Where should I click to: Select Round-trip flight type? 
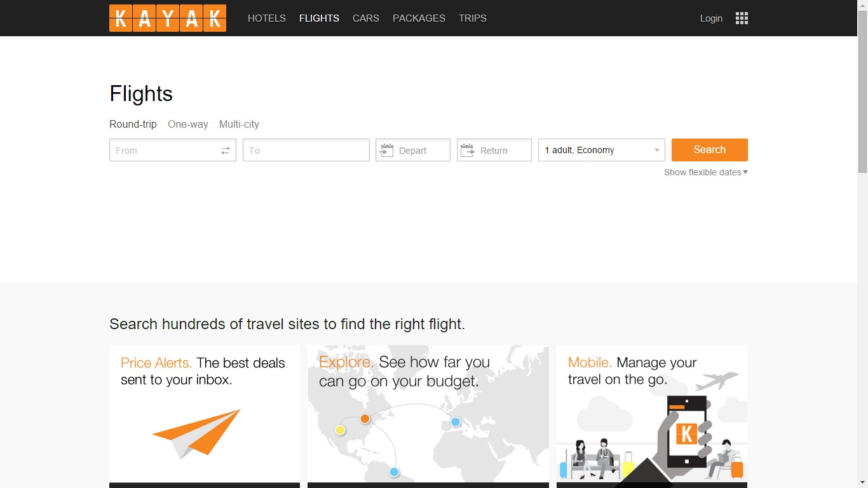click(x=133, y=124)
